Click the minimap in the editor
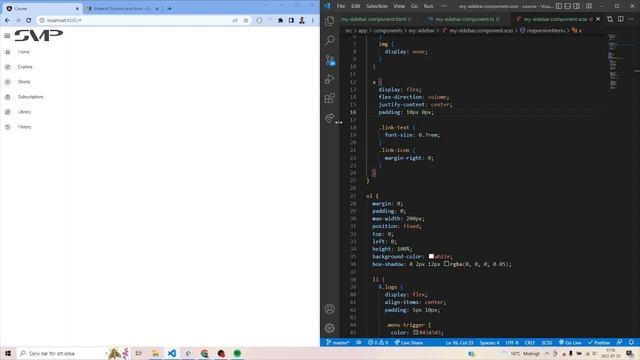Screen dimensions: 640x360 coord(613,61)
